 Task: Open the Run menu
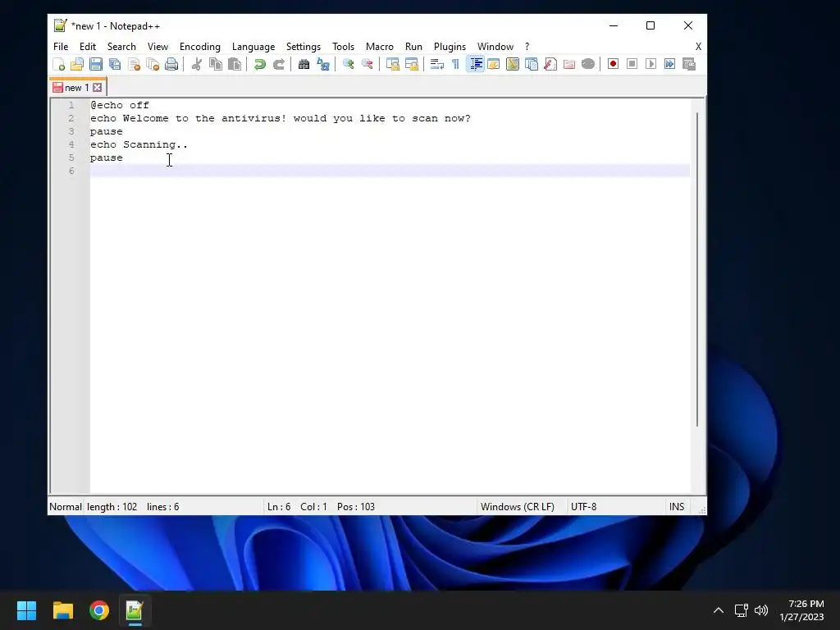(413, 47)
